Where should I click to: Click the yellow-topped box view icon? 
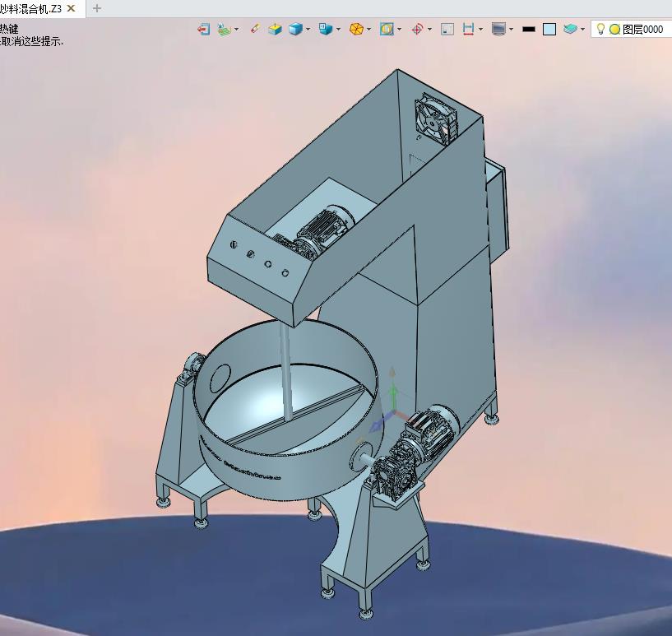276,29
